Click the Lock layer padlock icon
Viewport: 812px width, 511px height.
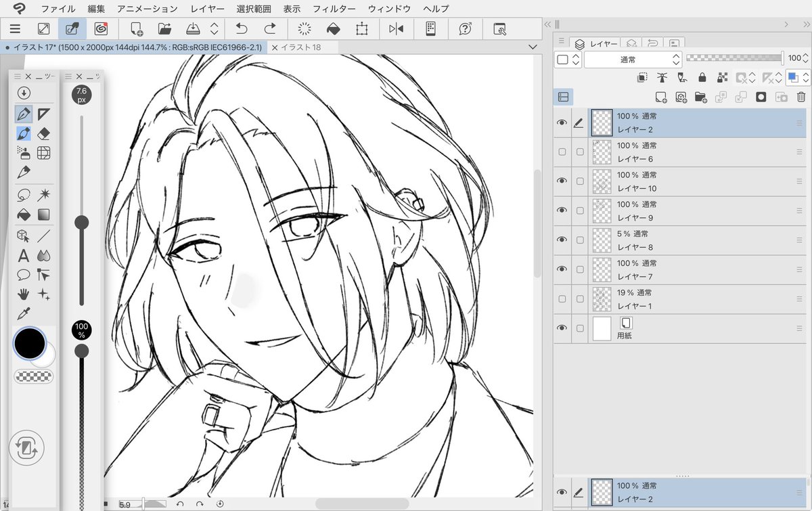pos(702,78)
